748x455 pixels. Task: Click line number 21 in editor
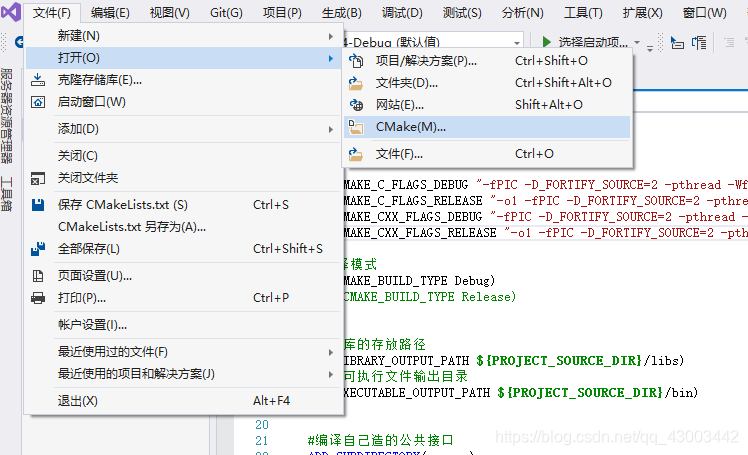(262, 440)
